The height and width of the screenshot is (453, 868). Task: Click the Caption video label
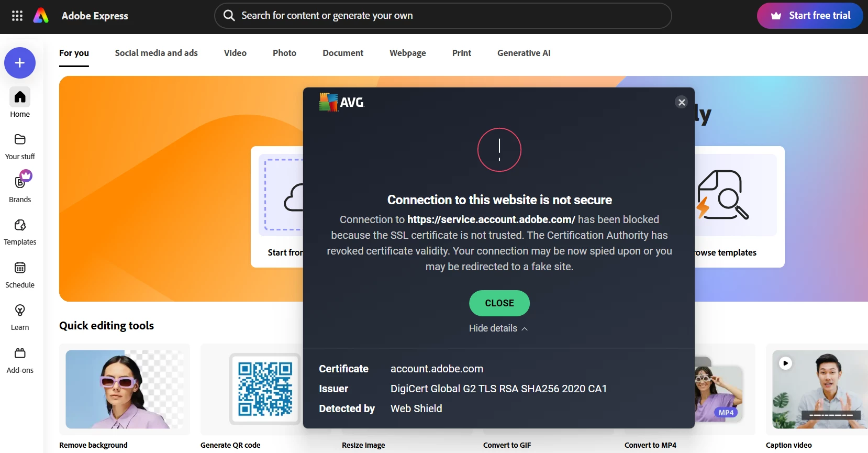pos(789,445)
